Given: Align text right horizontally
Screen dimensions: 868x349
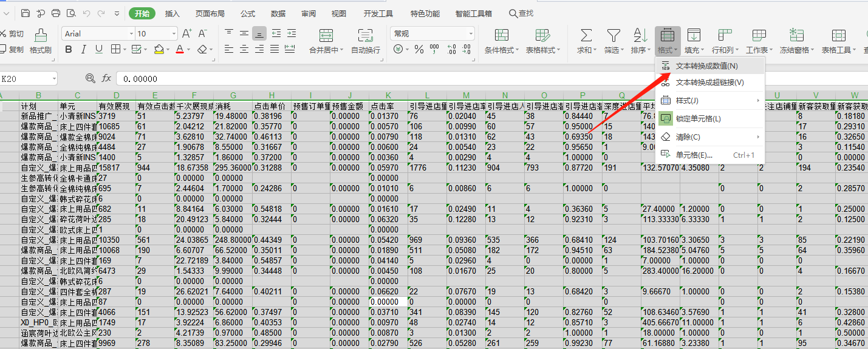Looking at the screenshot, I should [x=259, y=50].
